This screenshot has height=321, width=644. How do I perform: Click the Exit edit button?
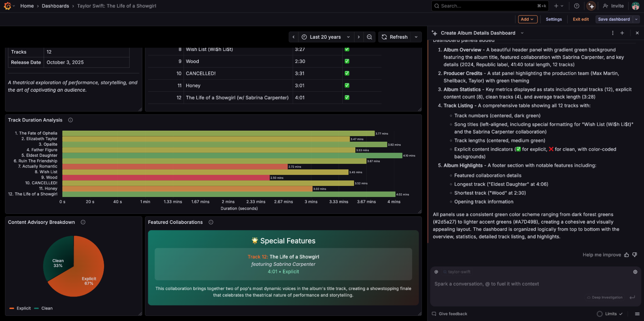tap(581, 19)
